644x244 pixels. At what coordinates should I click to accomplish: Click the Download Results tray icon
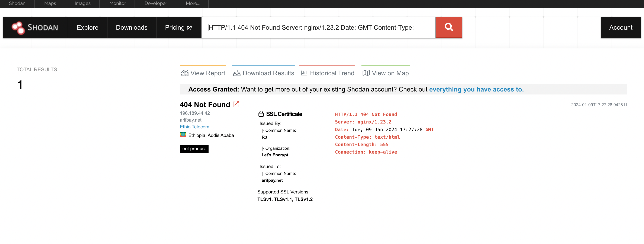click(237, 73)
